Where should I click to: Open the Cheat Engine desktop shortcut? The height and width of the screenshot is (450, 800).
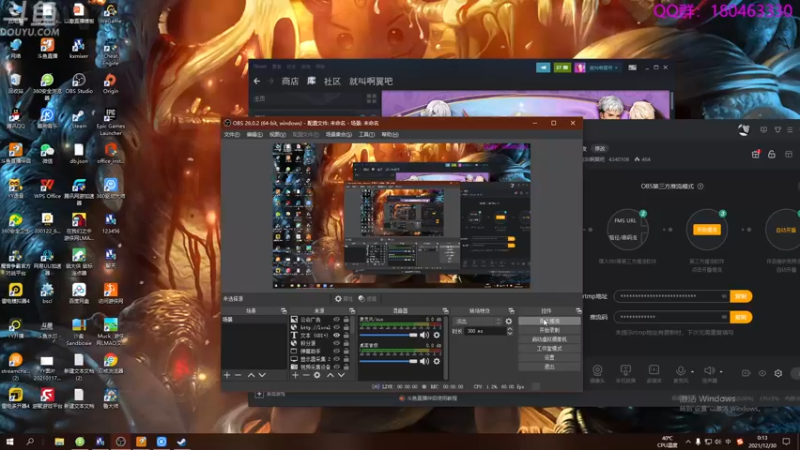(110, 53)
